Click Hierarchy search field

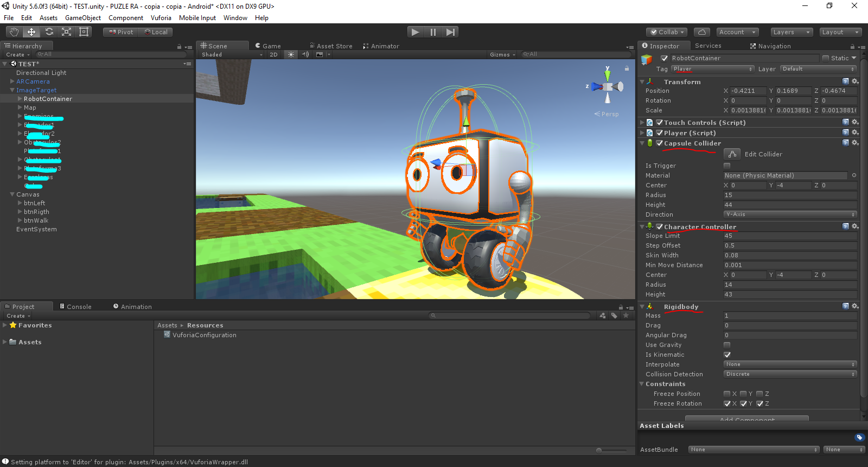pos(111,54)
